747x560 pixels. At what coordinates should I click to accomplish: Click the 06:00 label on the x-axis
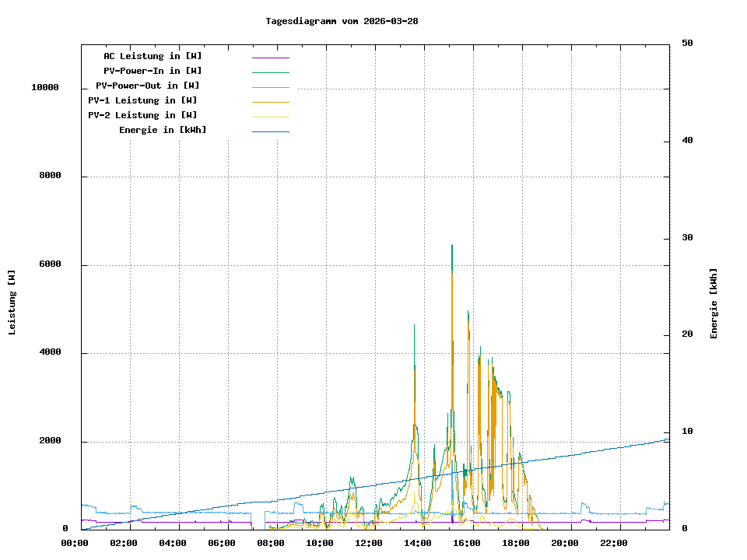coord(222,543)
